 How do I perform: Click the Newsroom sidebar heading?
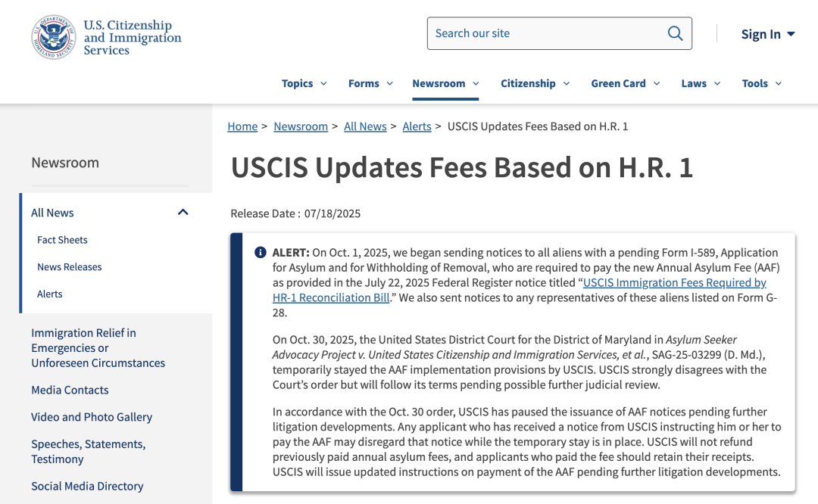coord(65,163)
